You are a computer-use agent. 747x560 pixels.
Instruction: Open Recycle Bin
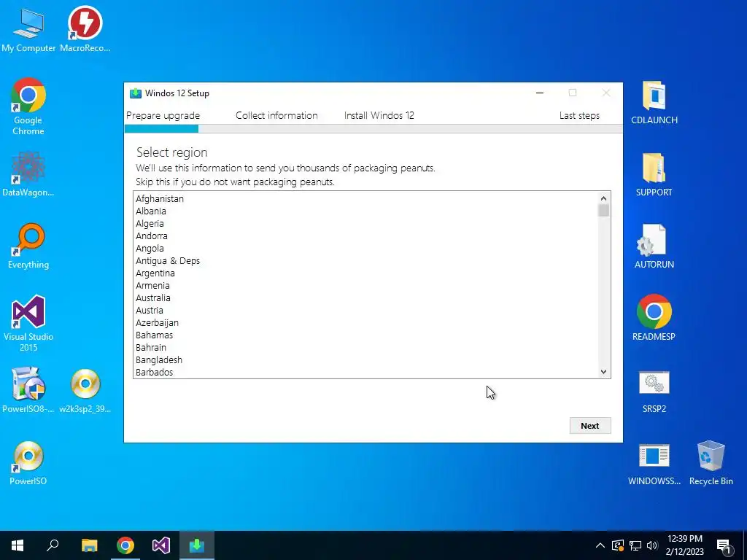pyautogui.click(x=711, y=464)
